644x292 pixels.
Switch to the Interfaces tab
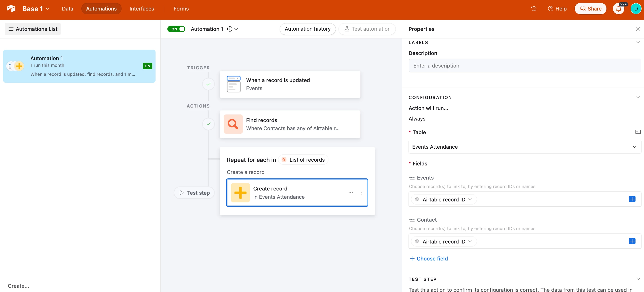tap(141, 9)
